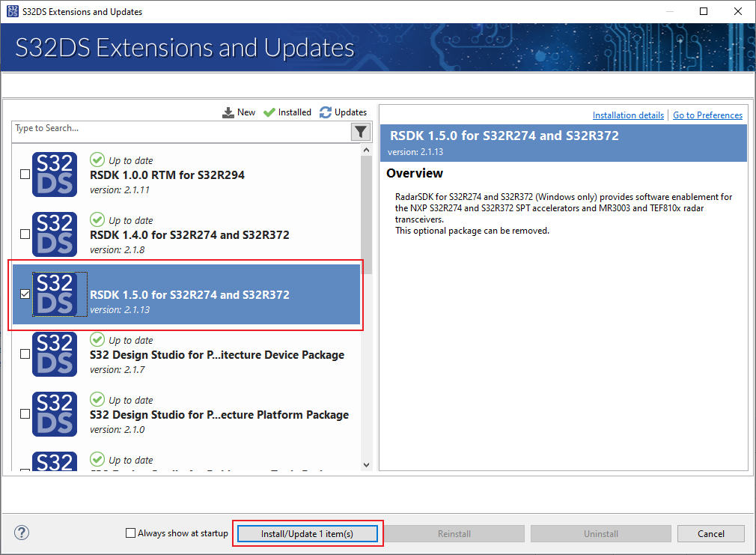Click the New extensions filter icon
This screenshot has height=555, width=756.
(x=228, y=112)
